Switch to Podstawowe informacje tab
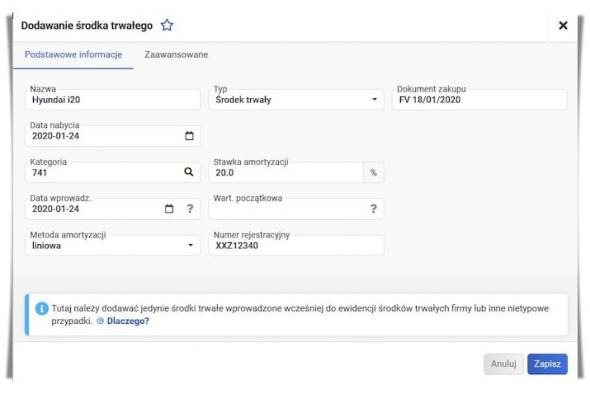 [x=73, y=55]
